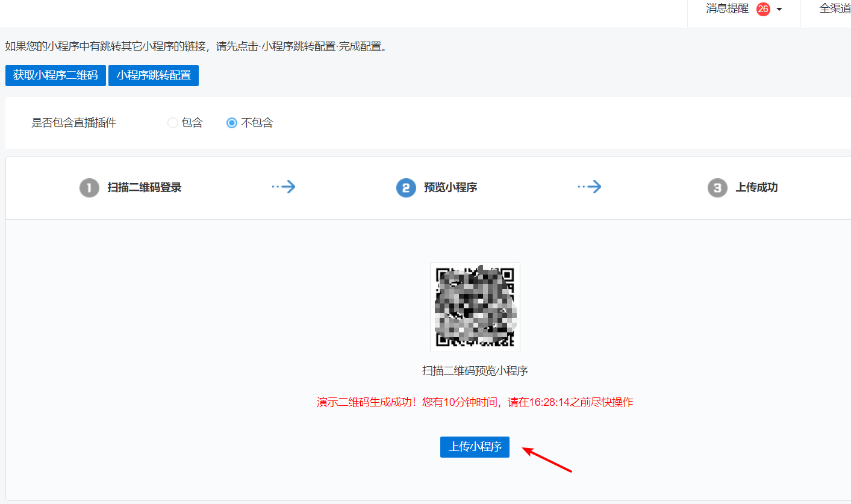
Task: Select the 上传成功 step label
Action: tap(756, 187)
